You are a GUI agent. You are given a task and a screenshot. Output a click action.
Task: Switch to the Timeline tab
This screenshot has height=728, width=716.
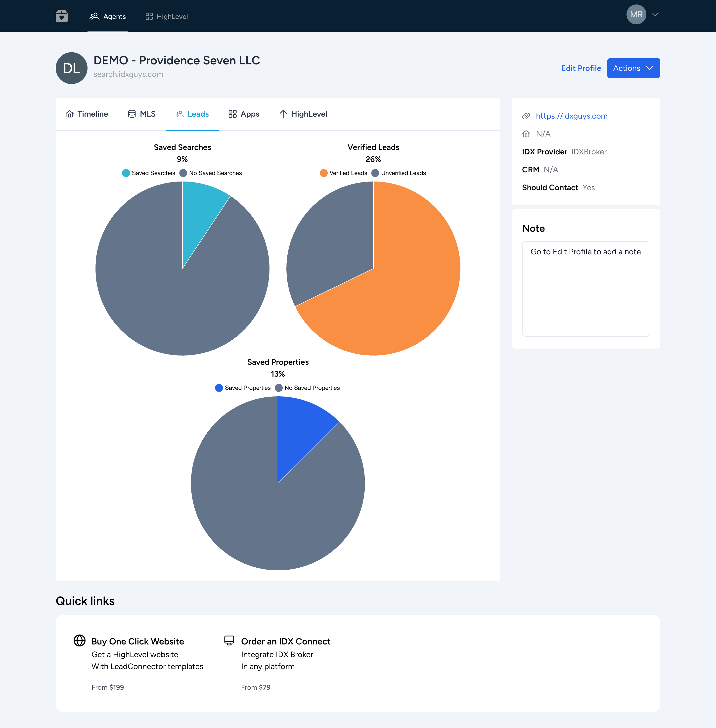[87, 114]
